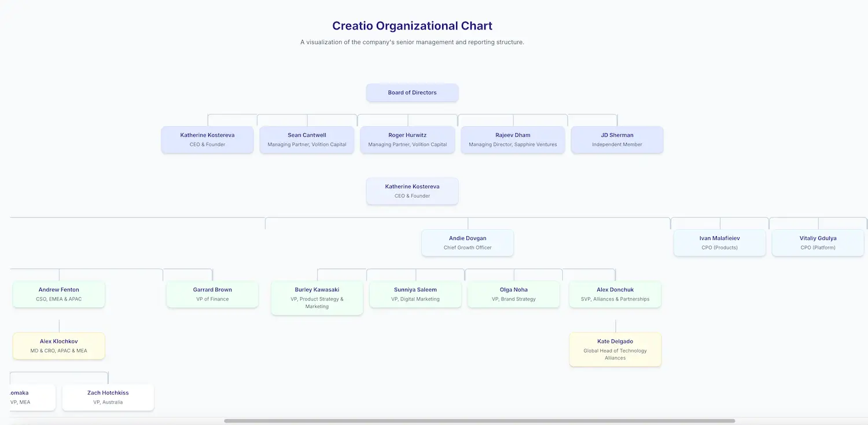Viewport: 868px width, 425px height.
Task: Click the chart subtitle about senior management
Action: 412,42
